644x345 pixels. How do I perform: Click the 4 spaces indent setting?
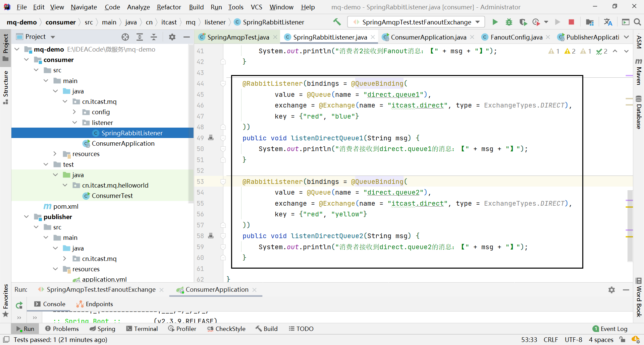(601, 340)
